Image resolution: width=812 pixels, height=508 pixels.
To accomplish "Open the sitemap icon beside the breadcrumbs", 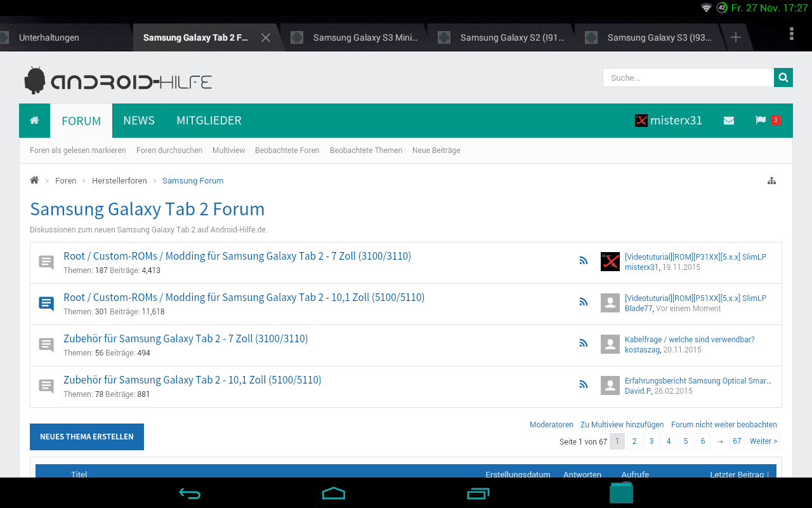I will tap(771, 181).
